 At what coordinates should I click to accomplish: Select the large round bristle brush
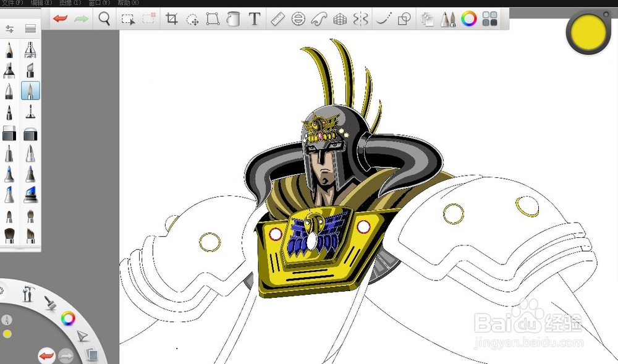9,235
